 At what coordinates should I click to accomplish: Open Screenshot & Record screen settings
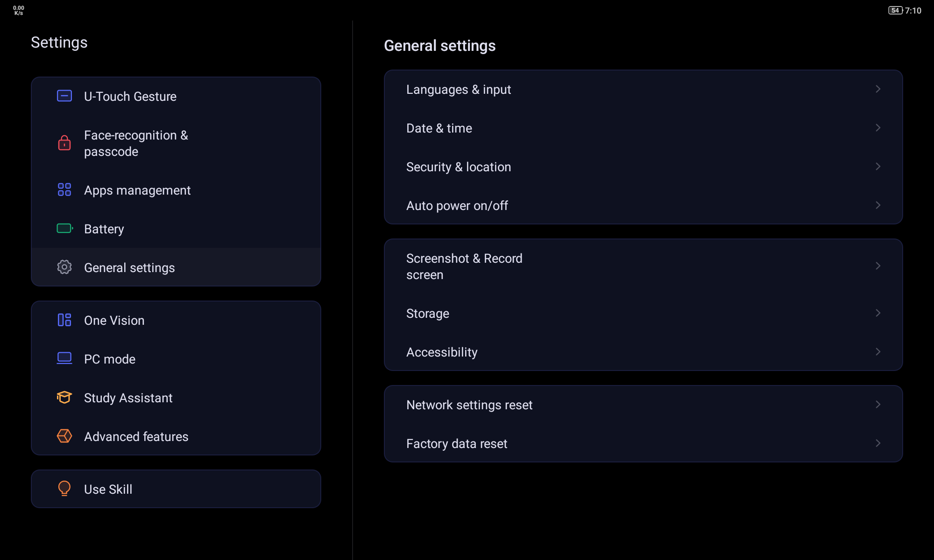[464, 266]
